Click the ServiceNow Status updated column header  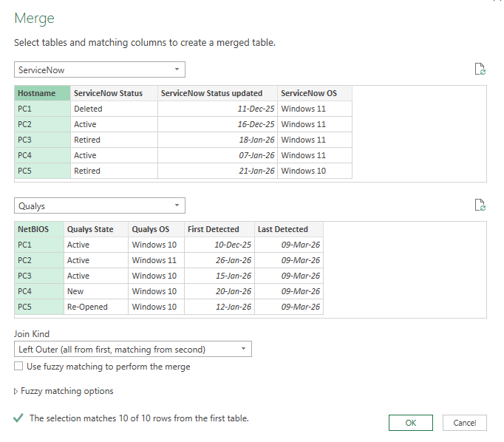coord(217,93)
